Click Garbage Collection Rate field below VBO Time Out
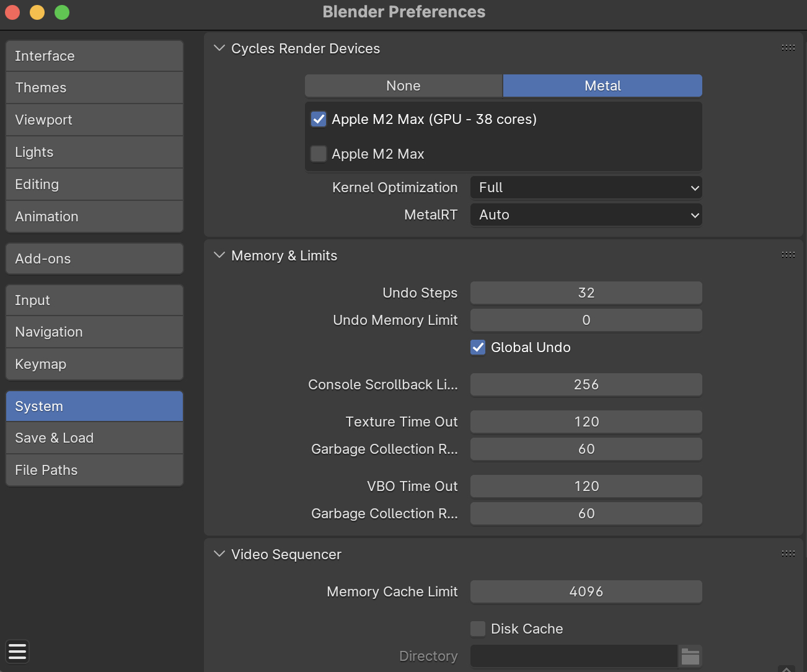The width and height of the screenshot is (807, 672). (586, 513)
